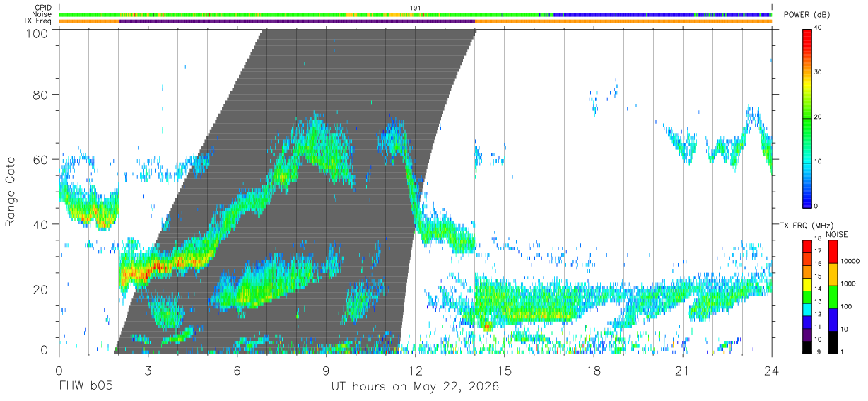868x401 pixels.
Task: Click the x-axis UT hour label '18'
Action: (594, 371)
